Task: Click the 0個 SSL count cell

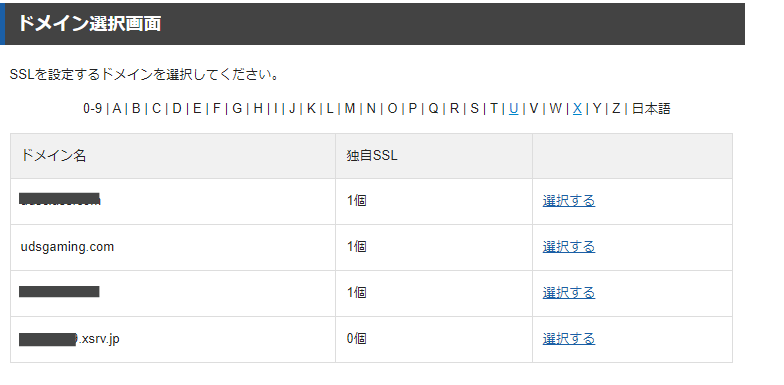Action: (434, 340)
